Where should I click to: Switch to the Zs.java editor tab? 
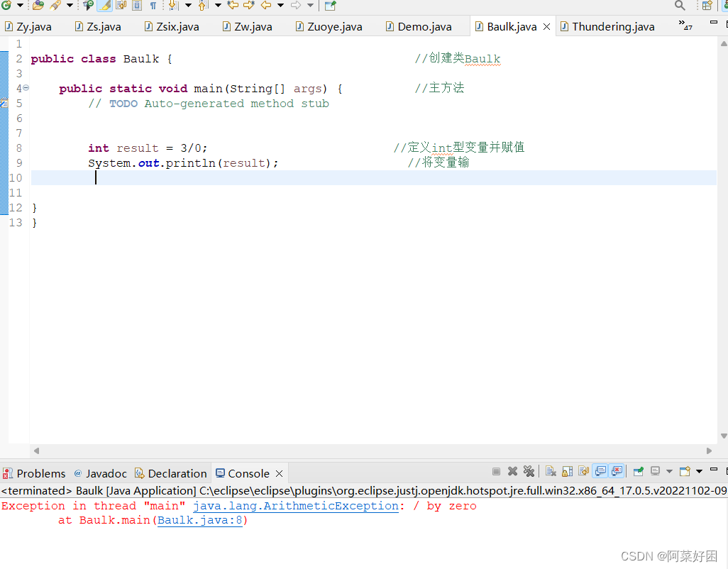[x=99, y=26]
